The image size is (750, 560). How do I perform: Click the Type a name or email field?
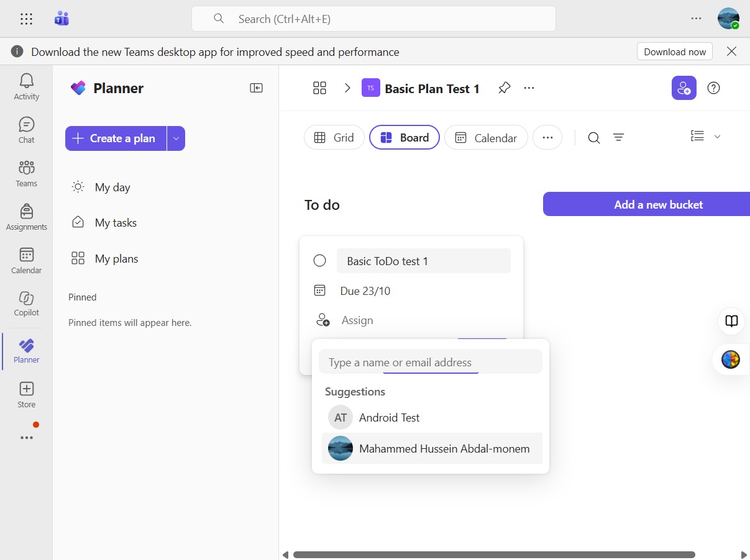pos(431,362)
